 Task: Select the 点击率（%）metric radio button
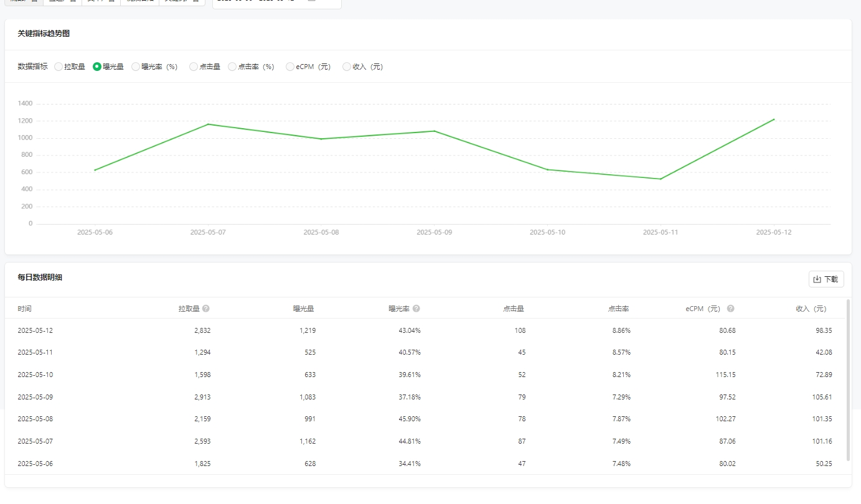click(x=232, y=67)
